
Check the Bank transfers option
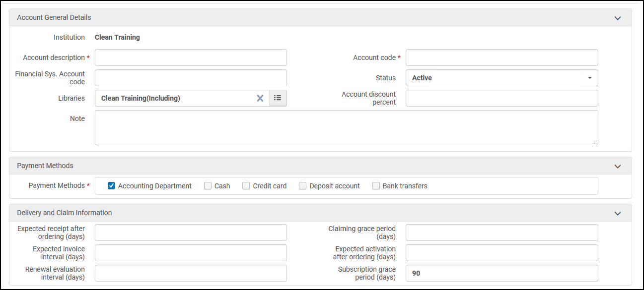[x=376, y=186]
